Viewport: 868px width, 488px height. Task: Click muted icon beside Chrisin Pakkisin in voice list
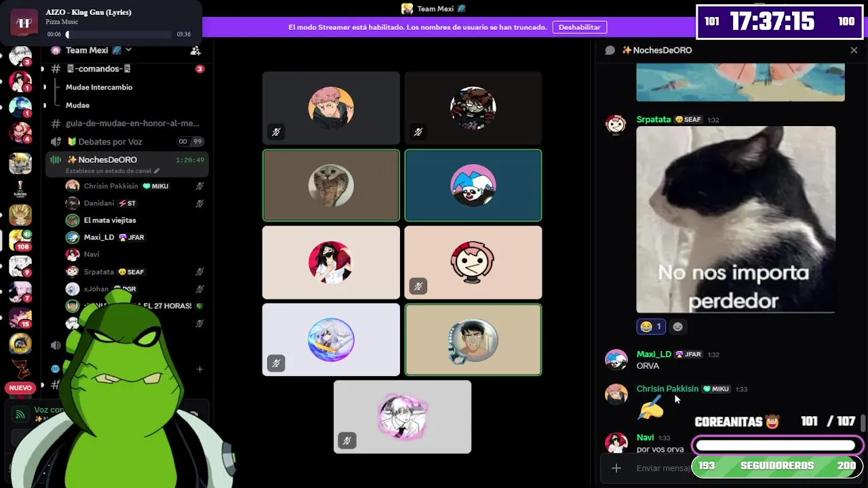point(199,186)
